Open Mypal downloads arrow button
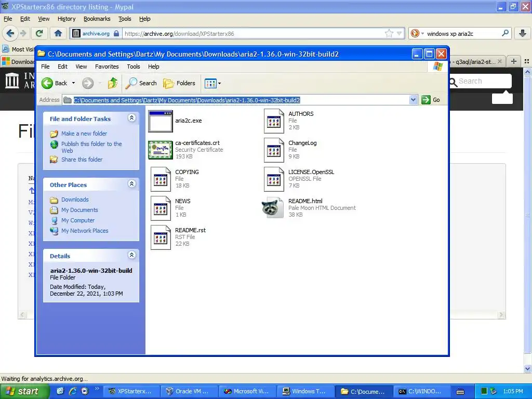Screen dimensions: 532x399 523,33
